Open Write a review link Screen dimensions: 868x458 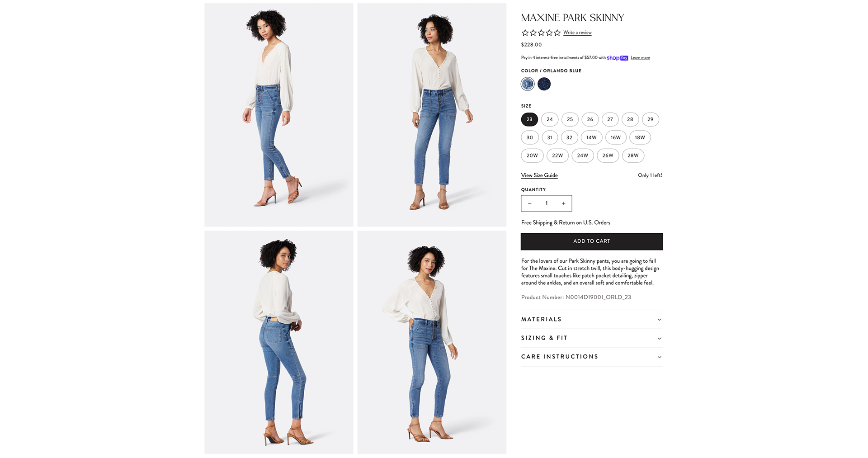(577, 33)
